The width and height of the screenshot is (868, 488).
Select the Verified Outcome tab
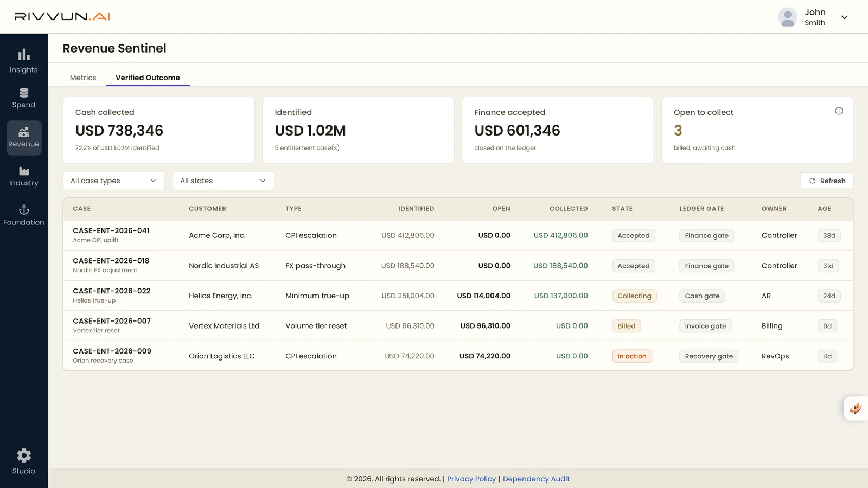pos(148,78)
